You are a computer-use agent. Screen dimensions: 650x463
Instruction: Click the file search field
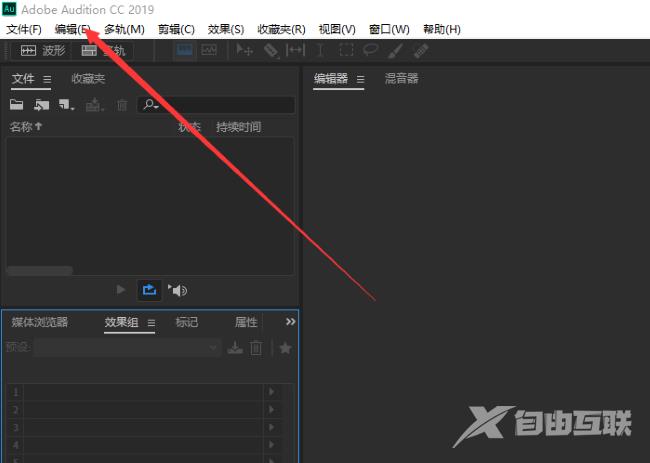pyautogui.click(x=216, y=105)
